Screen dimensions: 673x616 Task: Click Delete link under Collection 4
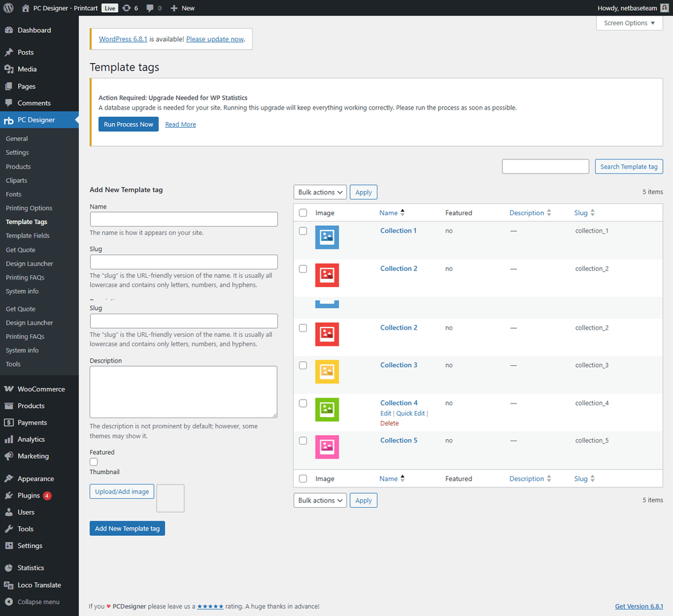click(389, 424)
